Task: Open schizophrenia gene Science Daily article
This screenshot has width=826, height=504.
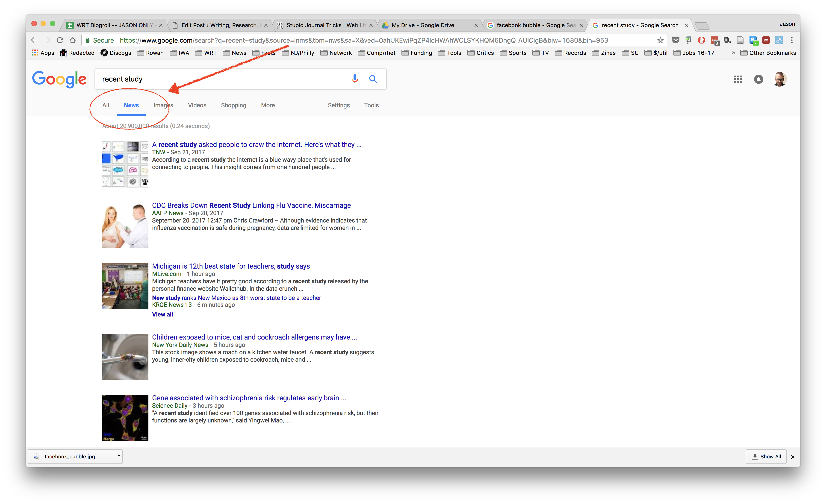Action: pyautogui.click(x=249, y=398)
